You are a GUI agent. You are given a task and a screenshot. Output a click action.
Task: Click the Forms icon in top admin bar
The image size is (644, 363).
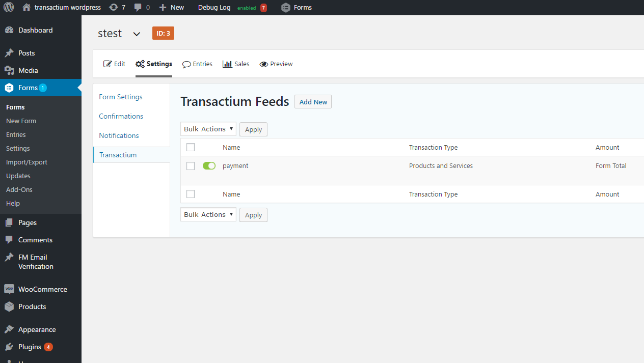(x=286, y=8)
